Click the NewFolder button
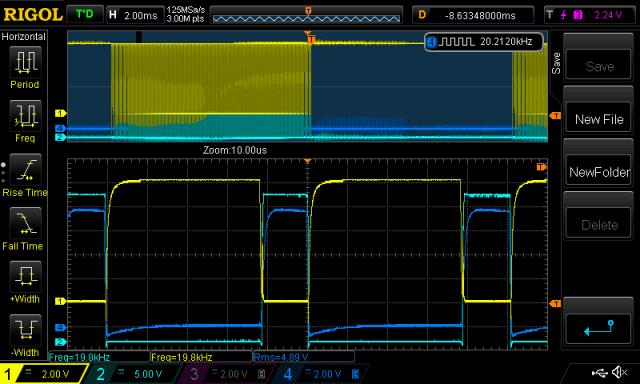Viewport: 640px width, 384px height. pos(598,172)
